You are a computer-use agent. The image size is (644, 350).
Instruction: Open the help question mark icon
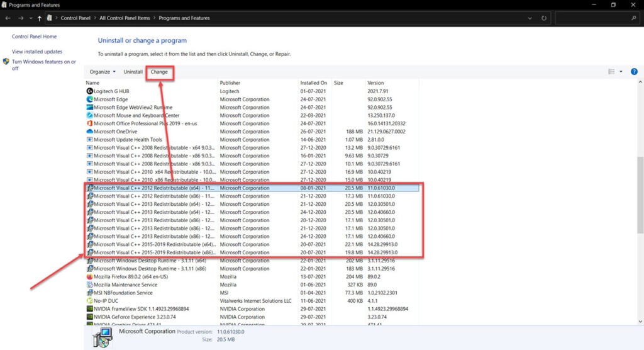click(x=634, y=72)
